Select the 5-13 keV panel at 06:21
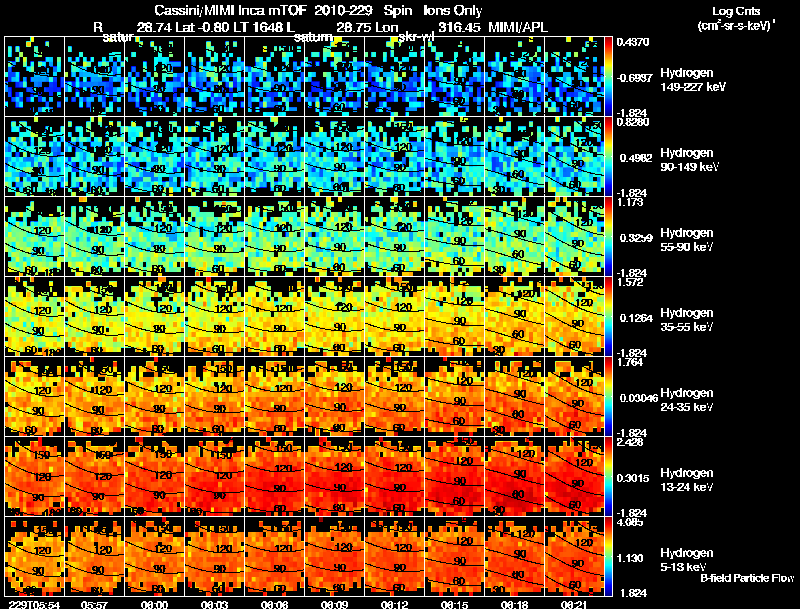The width and height of the screenshot is (800, 609). [574, 557]
